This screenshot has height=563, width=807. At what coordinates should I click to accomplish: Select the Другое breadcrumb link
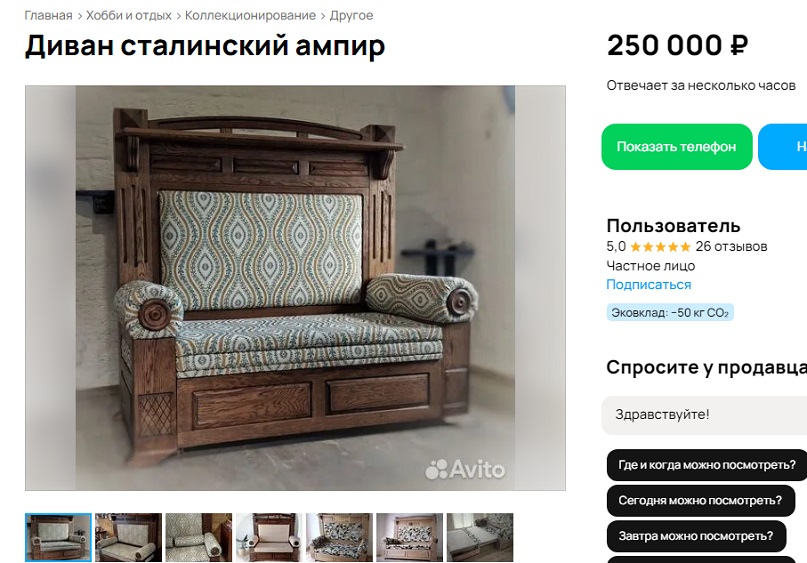tap(351, 15)
